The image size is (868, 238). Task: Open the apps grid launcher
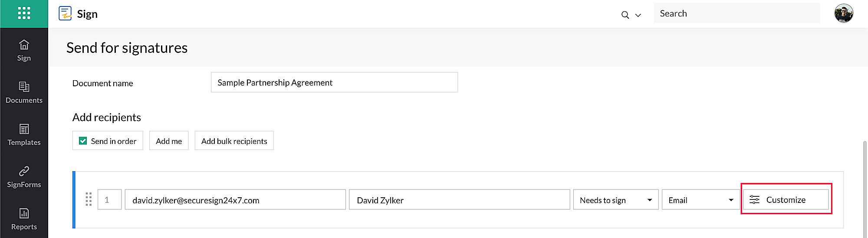pyautogui.click(x=24, y=13)
